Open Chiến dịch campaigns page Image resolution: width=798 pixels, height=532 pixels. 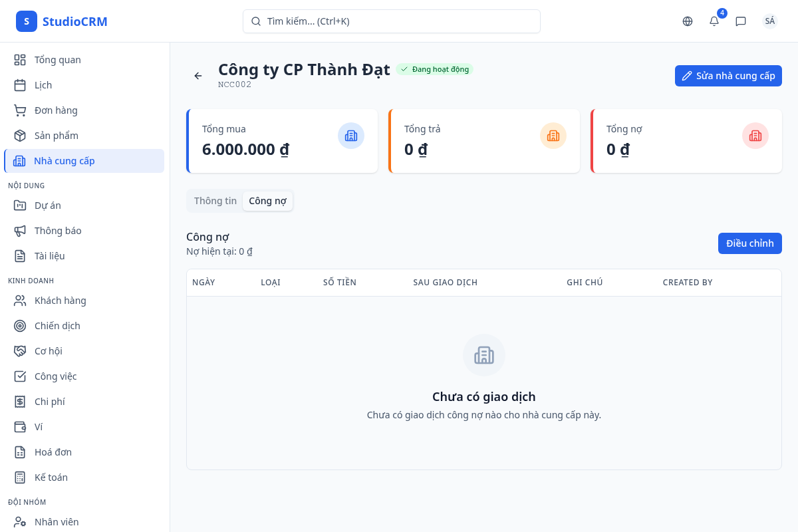click(x=57, y=326)
